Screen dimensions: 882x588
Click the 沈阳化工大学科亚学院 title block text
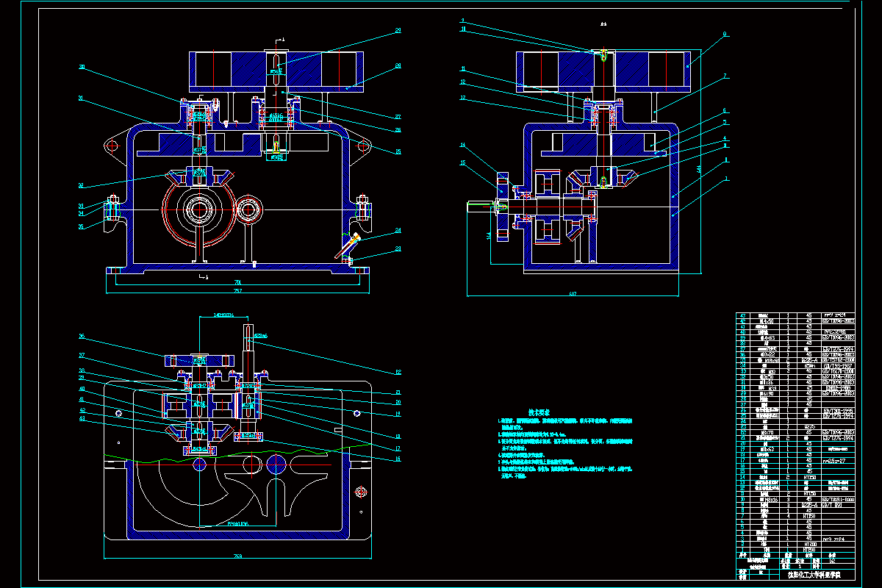pos(814,575)
